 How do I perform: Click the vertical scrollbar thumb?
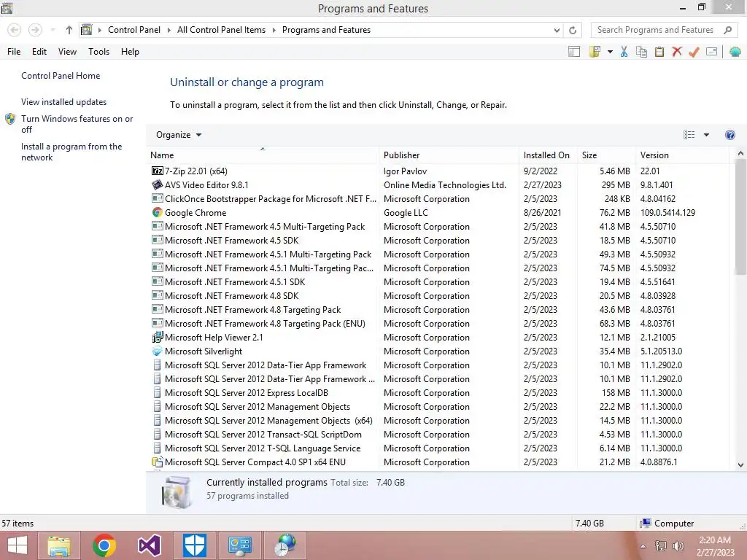click(x=740, y=217)
